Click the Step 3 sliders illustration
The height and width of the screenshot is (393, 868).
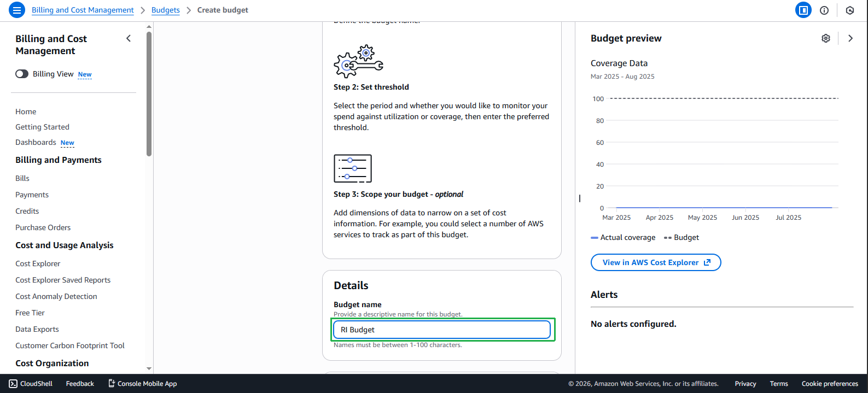[353, 168]
